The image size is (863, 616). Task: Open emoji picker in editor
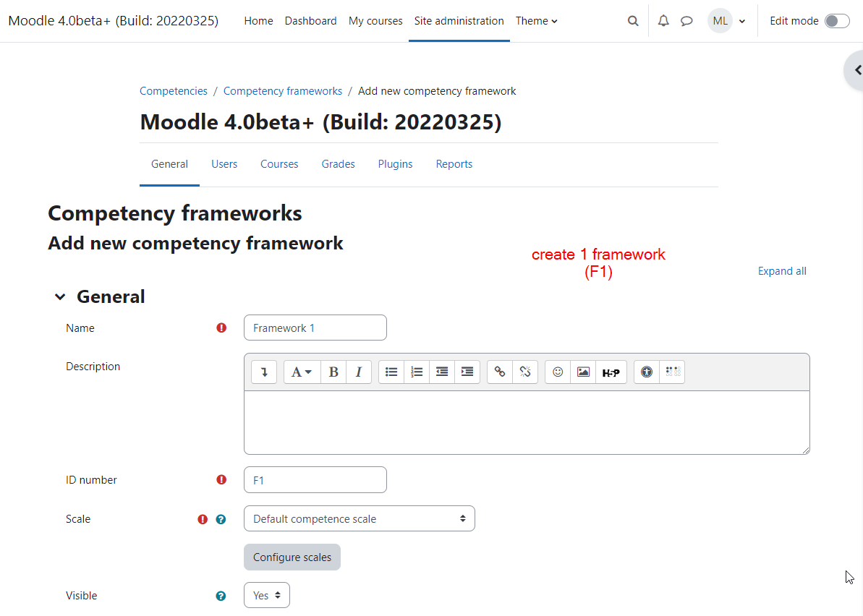tap(558, 372)
